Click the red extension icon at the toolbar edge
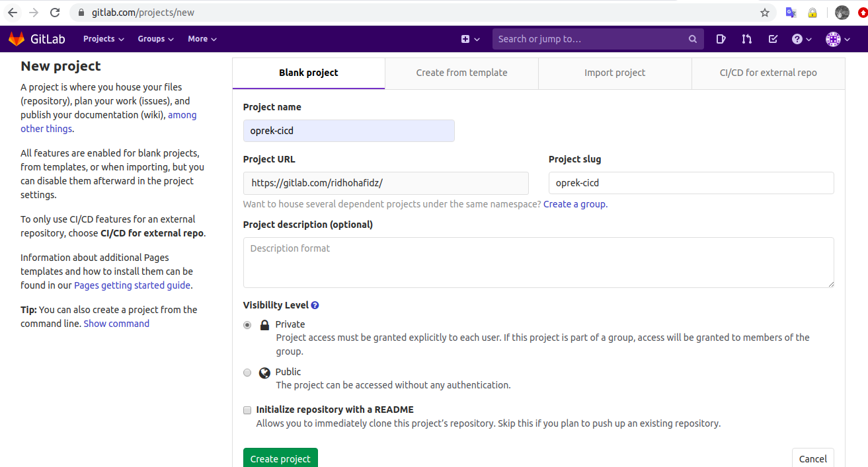Screen dimensions: 868x467 (x=863, y=12)
